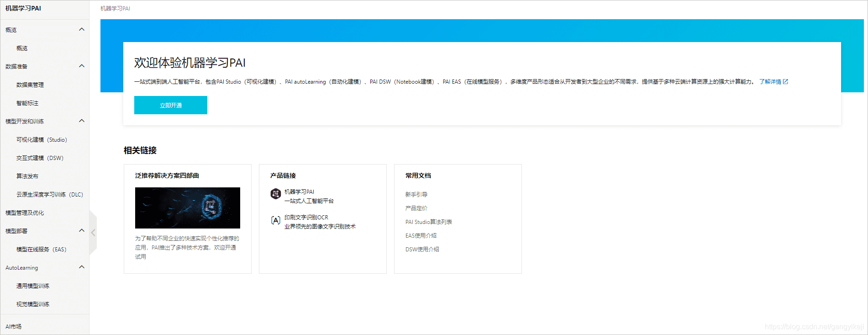Click the 相关链接 section heading
The image size is (868, 335).
pos(140,150)
